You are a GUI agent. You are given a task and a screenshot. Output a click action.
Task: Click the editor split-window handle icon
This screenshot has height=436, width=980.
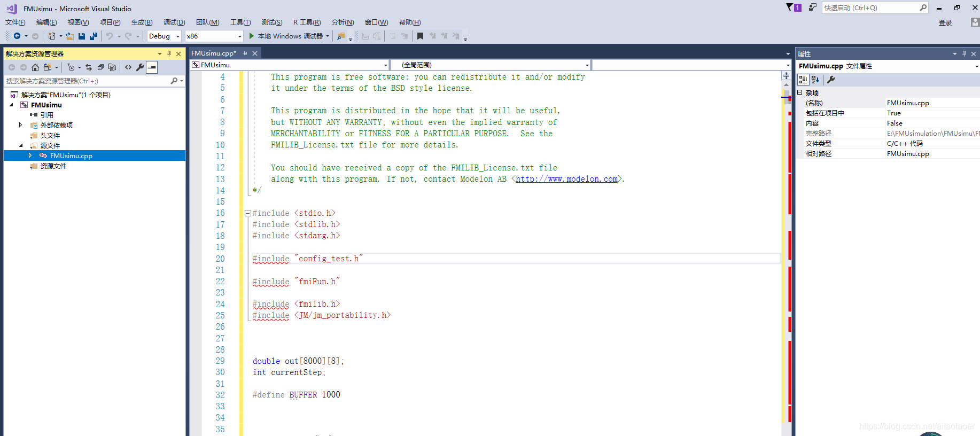point(786,76)
